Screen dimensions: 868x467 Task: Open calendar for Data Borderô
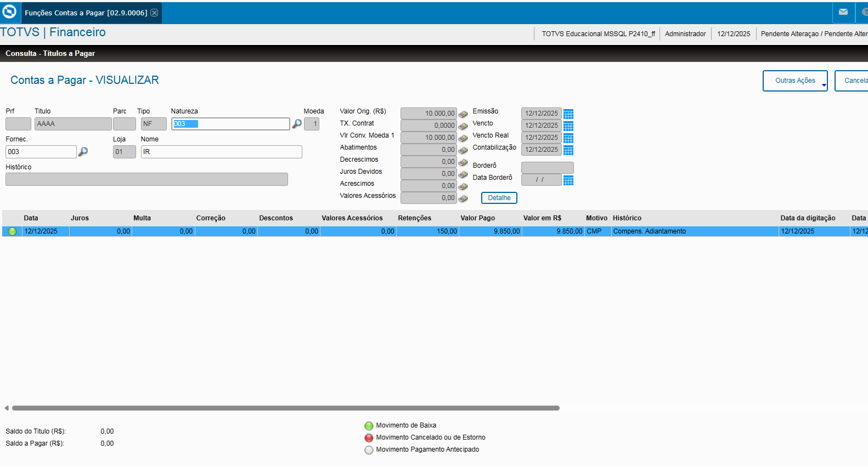(x=568, y=180)
